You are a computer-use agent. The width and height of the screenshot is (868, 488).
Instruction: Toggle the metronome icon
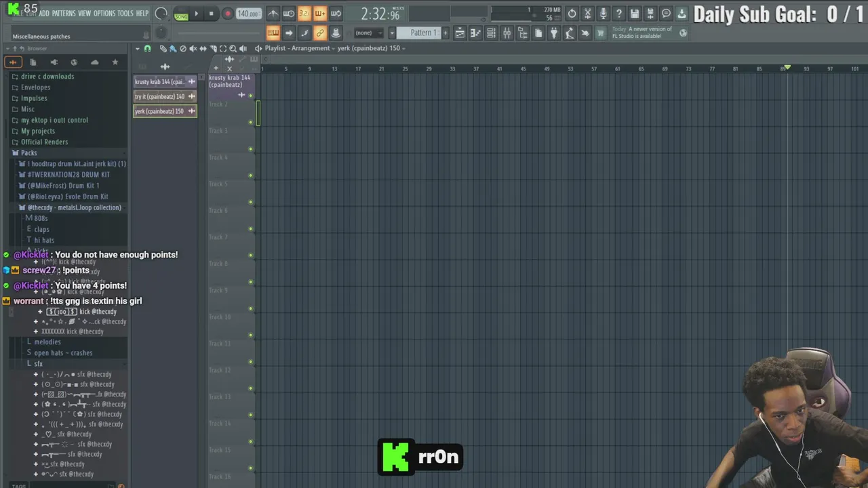[273, 14]
